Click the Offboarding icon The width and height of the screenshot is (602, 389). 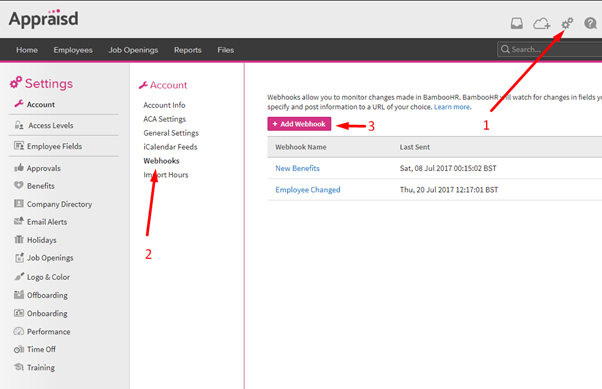[x=19, y=295]
